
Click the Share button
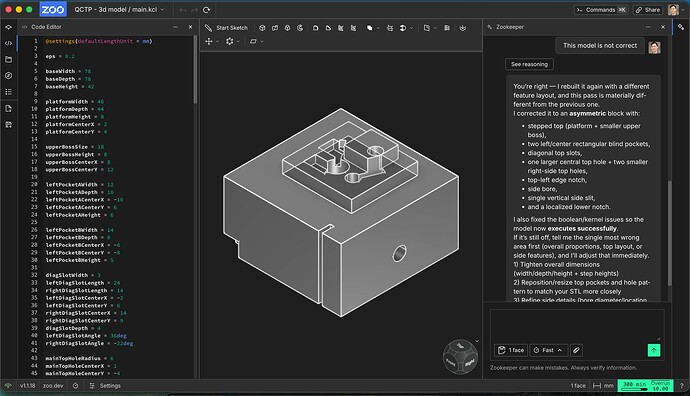pyautogui.click(x=647, y=10)
